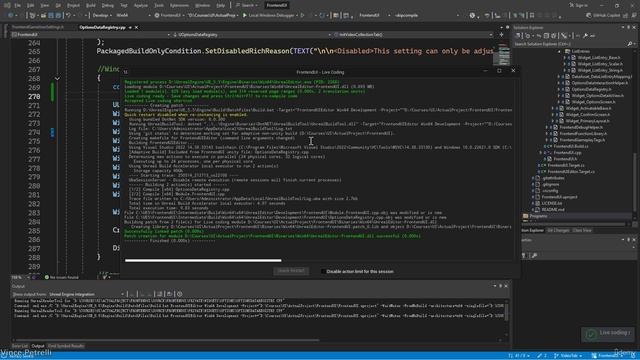The image size is (640, 360).
Task: Select FrontendUI.uproject in Solution Explorer
Action: coord(559,197)
